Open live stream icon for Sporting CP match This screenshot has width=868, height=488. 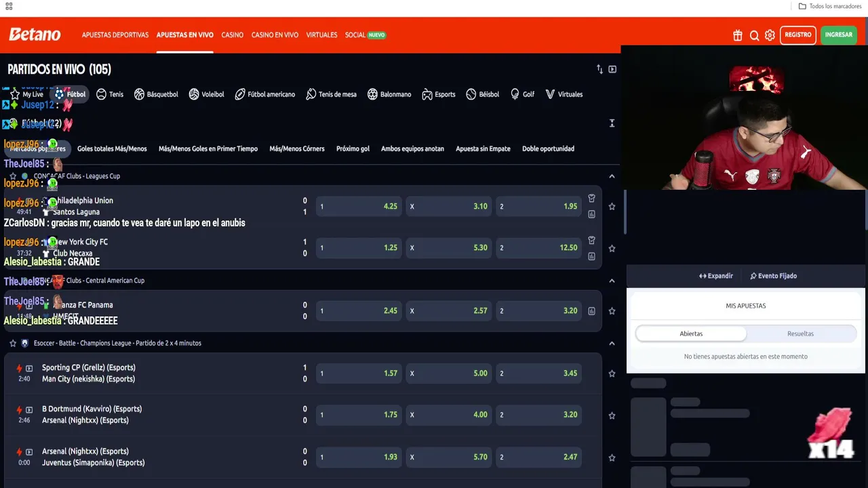29,368
